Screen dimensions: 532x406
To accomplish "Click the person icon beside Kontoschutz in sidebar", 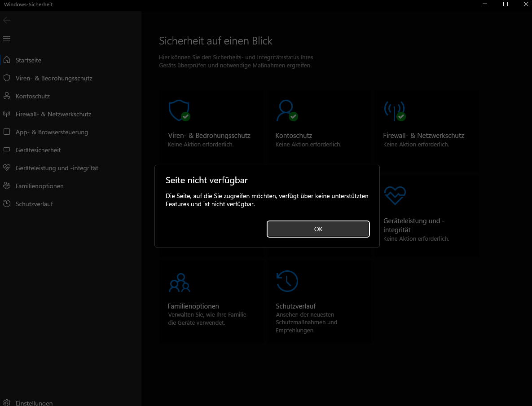I will tap(7, 96).
